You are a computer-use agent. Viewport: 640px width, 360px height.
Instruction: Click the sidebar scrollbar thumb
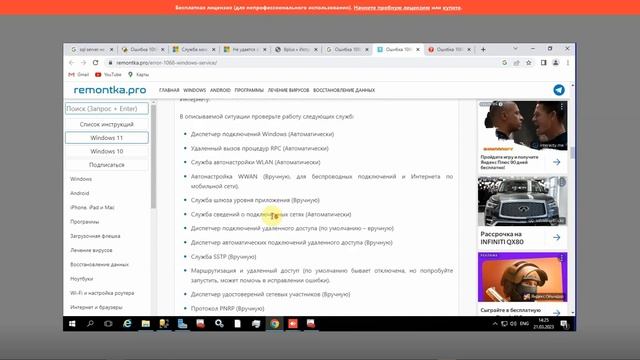click(x=153, y=157)
